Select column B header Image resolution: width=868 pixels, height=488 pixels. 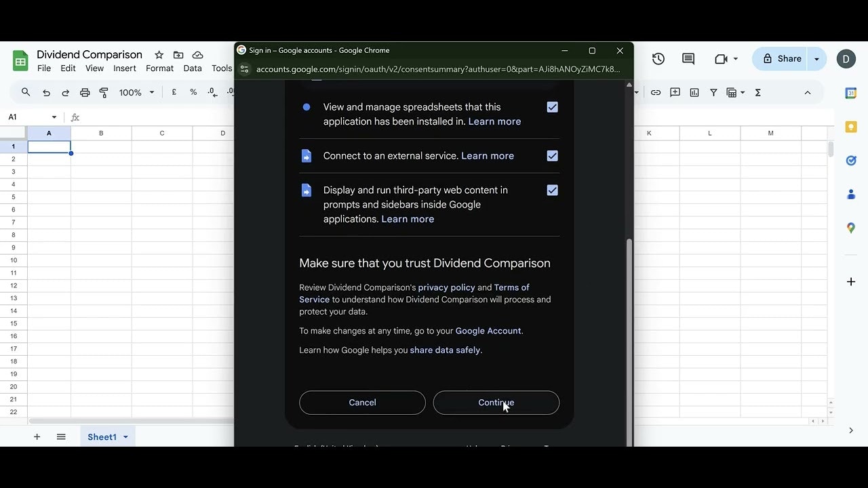click(x=101, y=133)
